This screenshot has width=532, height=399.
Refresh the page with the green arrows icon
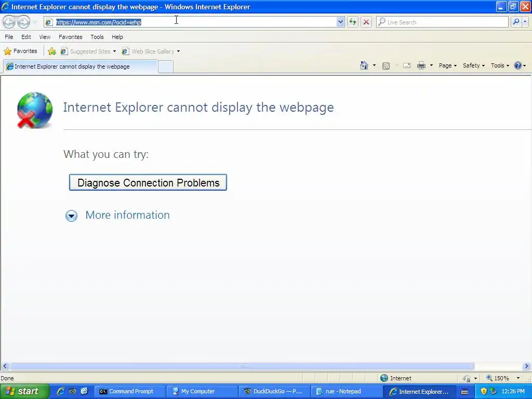pyautogui.click(x=353, y=22)
